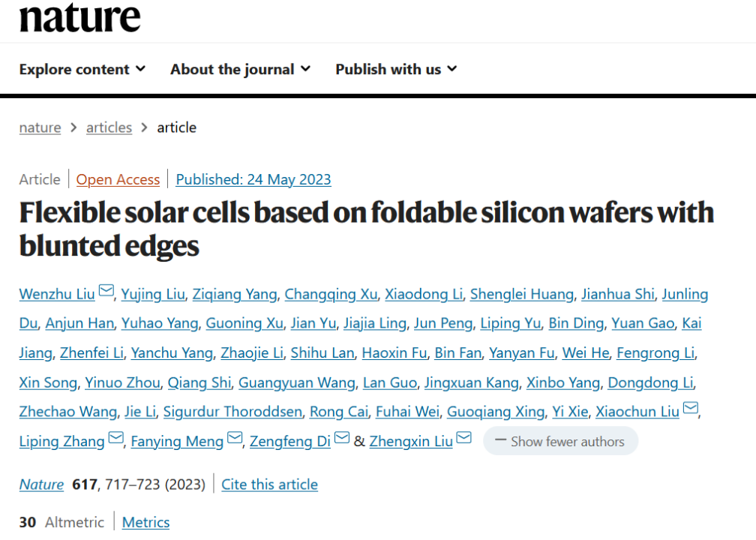
Task: Expand the Publish with us menu
Action: coord(396,69)
